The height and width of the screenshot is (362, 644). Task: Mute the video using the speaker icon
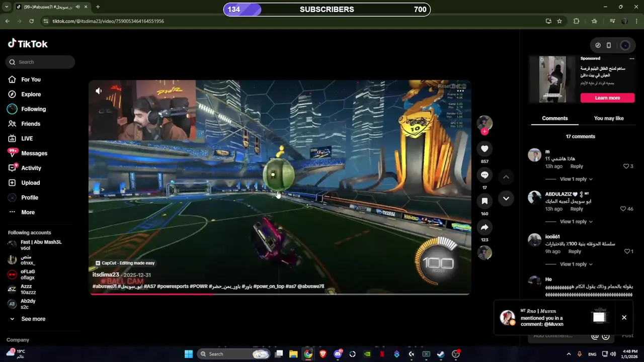coord(99,91)
